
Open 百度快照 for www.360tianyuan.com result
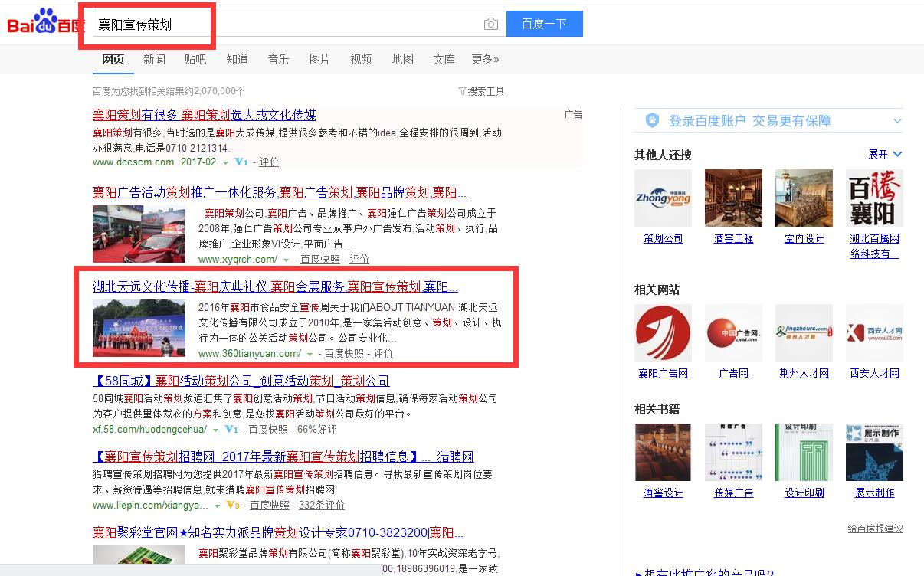click(344, 353)
